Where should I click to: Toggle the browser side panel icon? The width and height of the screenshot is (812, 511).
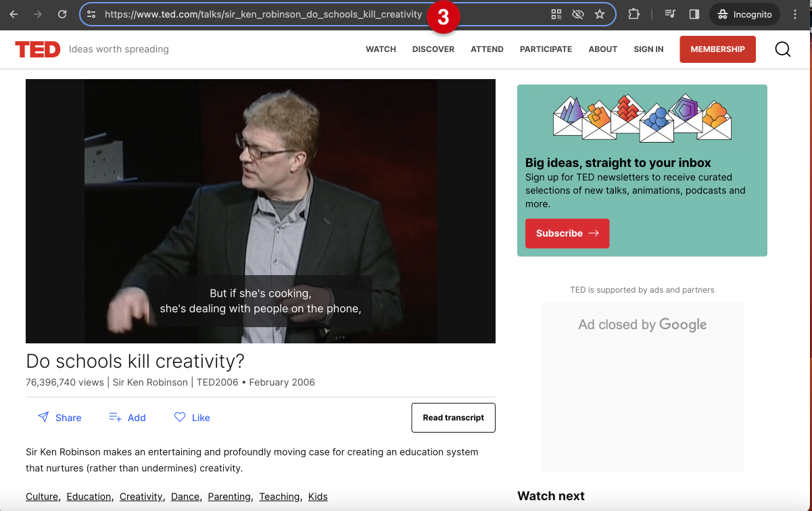(x=694, y=14)
